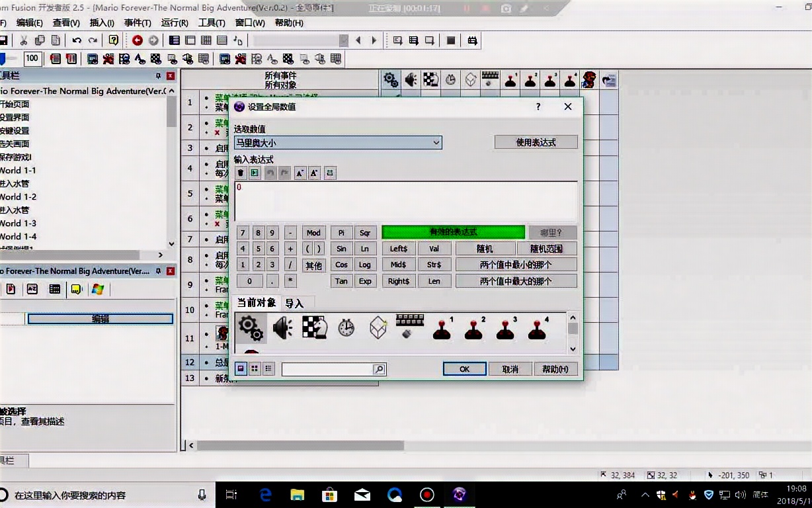Select the Special gears object in dialog list
This screenshot has height=508, width=812.
(251, 328)
